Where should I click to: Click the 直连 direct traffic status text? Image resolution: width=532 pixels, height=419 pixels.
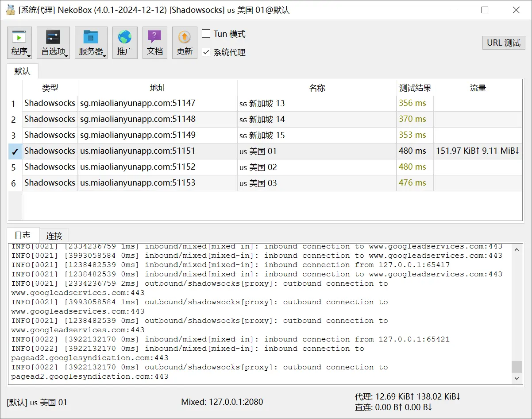pos(393,407)
